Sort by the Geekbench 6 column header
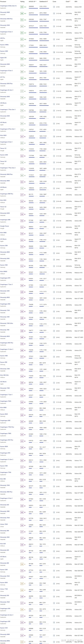 [43, 2]
